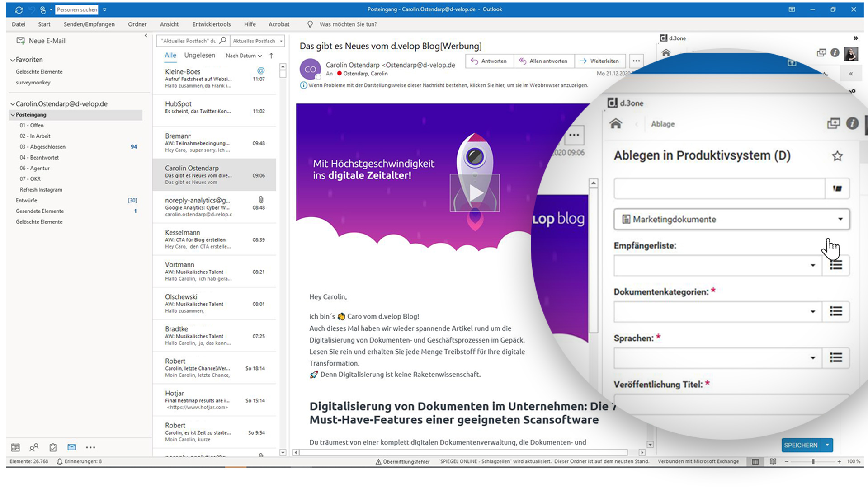Viewport: 868px width, 488px height.
Task: Switch to the Mail icon in navigation bar
Action: point(71,447)
